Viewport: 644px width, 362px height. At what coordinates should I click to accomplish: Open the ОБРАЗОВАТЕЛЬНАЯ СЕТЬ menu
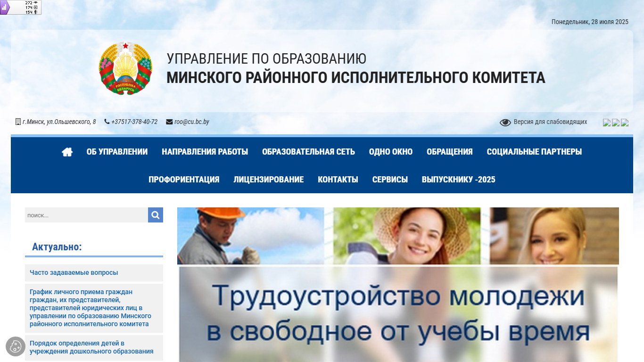[308, 152]
